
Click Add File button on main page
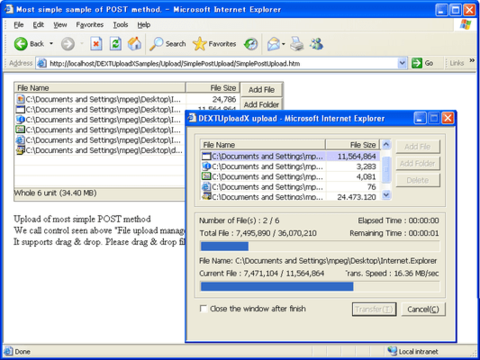point(261,90)
